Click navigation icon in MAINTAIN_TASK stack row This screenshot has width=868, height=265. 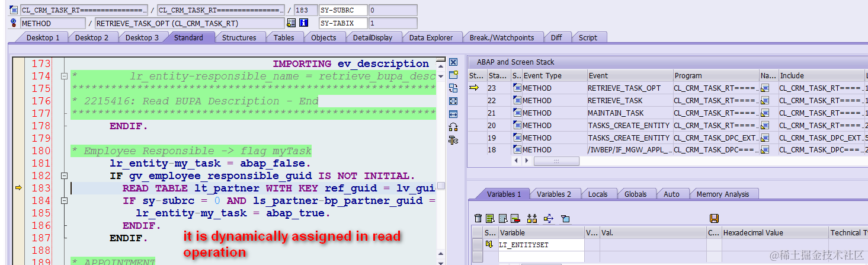(765, 113)
